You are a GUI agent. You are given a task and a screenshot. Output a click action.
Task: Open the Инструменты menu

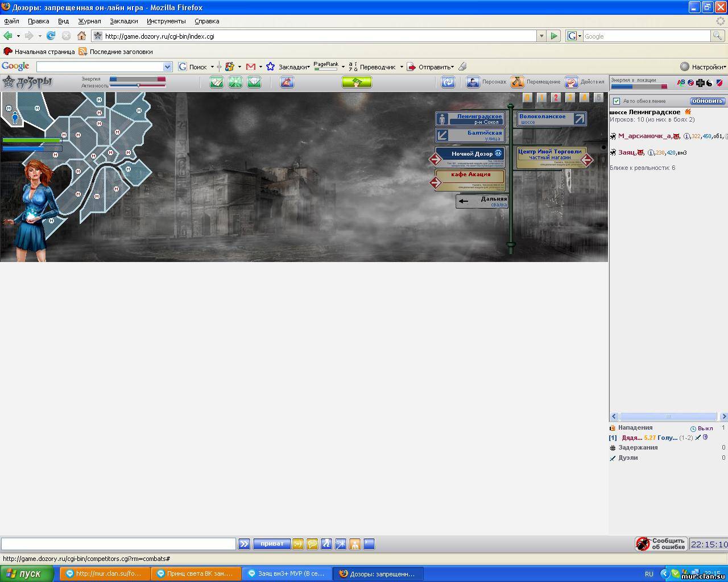pyautogui.click(x=166, y=21)
